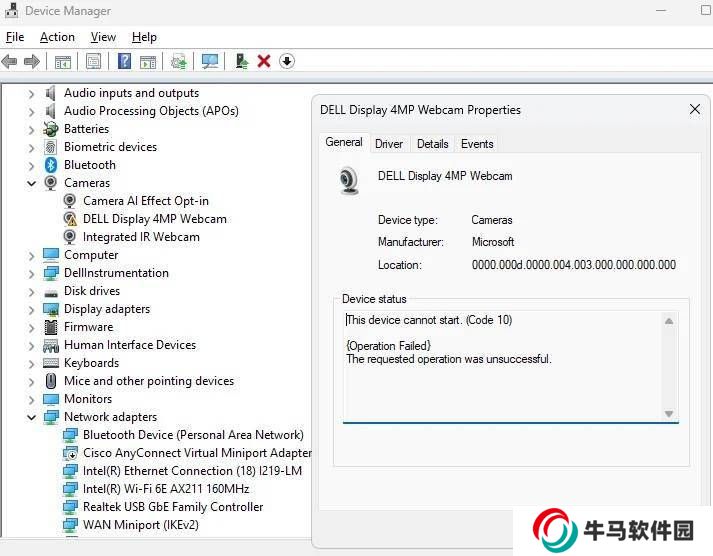This screenshot has width=713, height=556.
Task: Open the Details tab
Action: pos(432,144)
